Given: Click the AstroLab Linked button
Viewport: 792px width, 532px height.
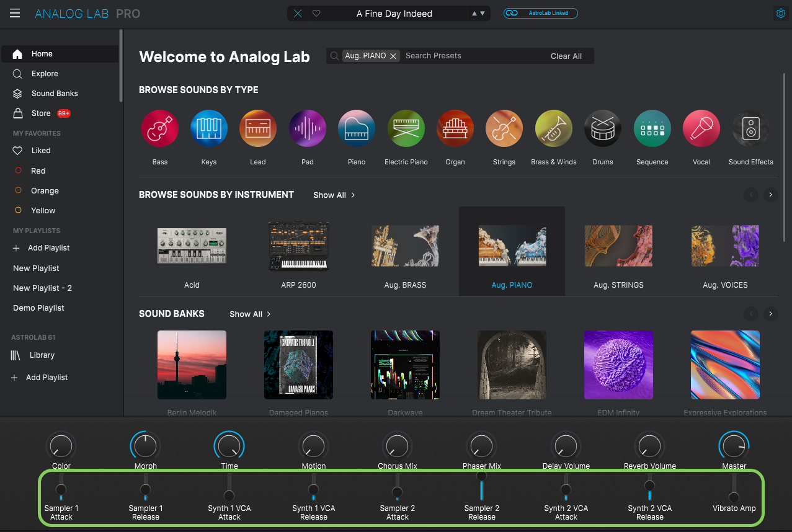Looking at the screenshot, I should 540,13.
